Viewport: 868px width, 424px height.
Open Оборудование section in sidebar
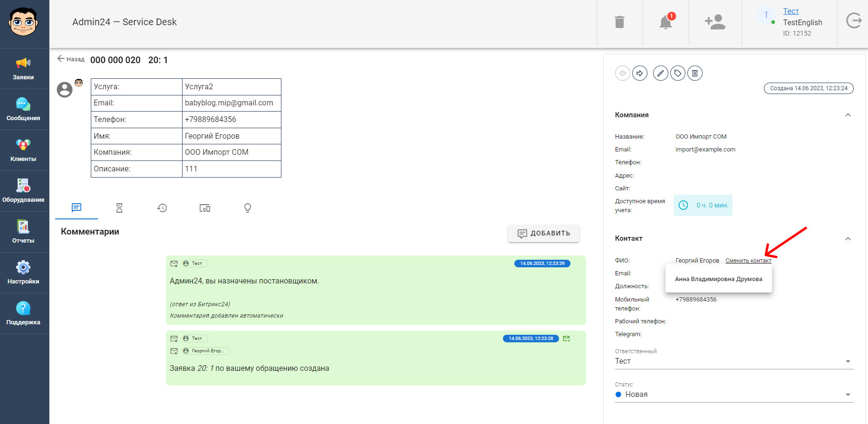click(x=23, y=191)
